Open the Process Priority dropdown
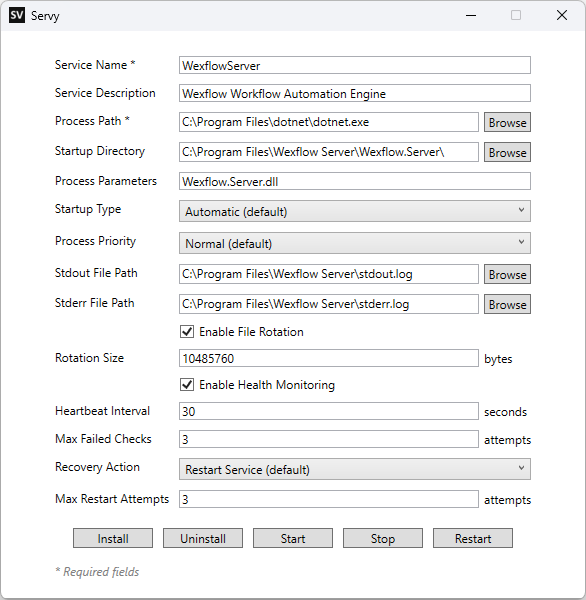This screenshot has height=600, width=586. 354,243
